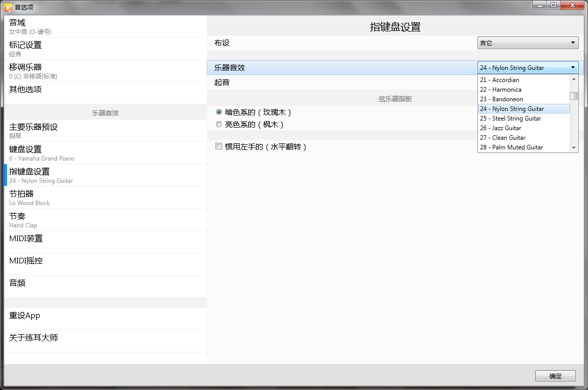Choose 26 - Jazz Guitar from the list
This screenshot has height=390, width=588.
pyautogui.click(x=524, y=128)
